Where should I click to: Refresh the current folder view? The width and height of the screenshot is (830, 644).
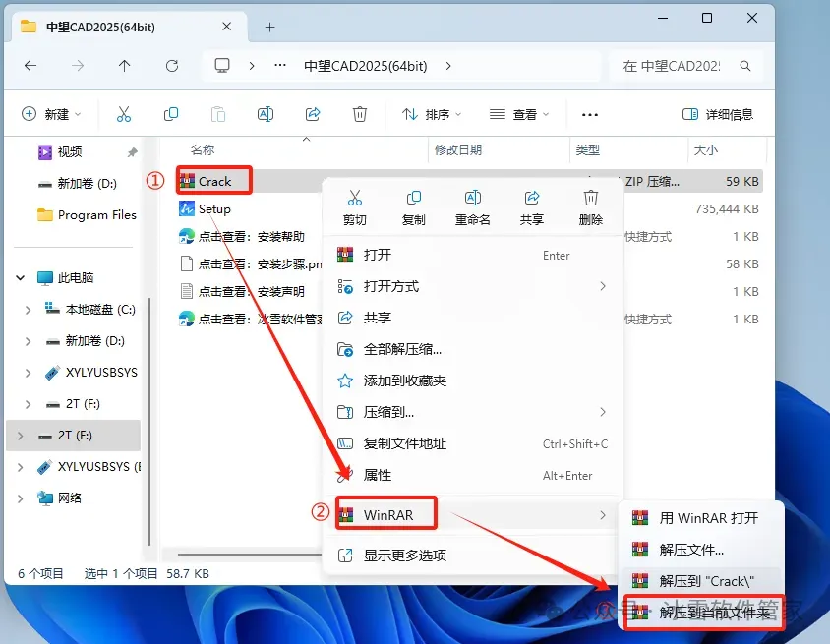click(x=171, y=66)
